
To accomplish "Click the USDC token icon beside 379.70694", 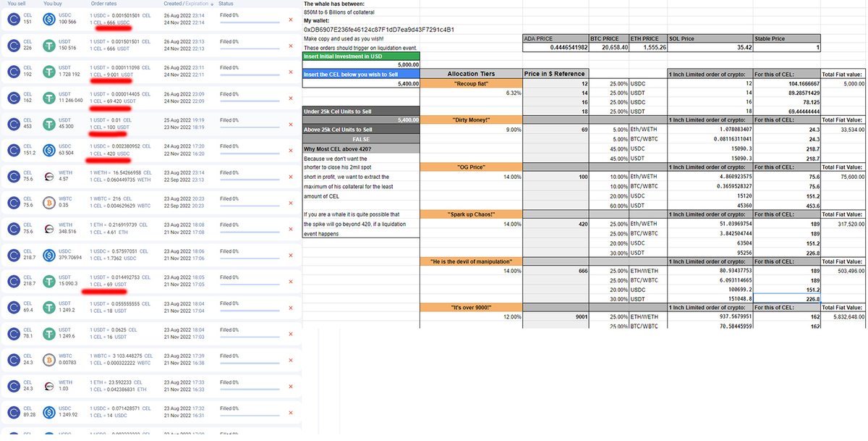I will (49, 255).
